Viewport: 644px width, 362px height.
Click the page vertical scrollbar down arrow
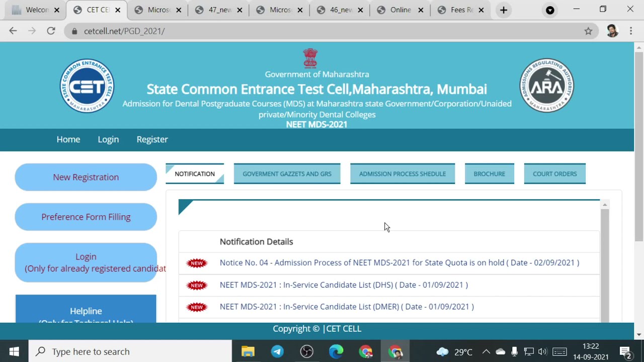[639, 335]
